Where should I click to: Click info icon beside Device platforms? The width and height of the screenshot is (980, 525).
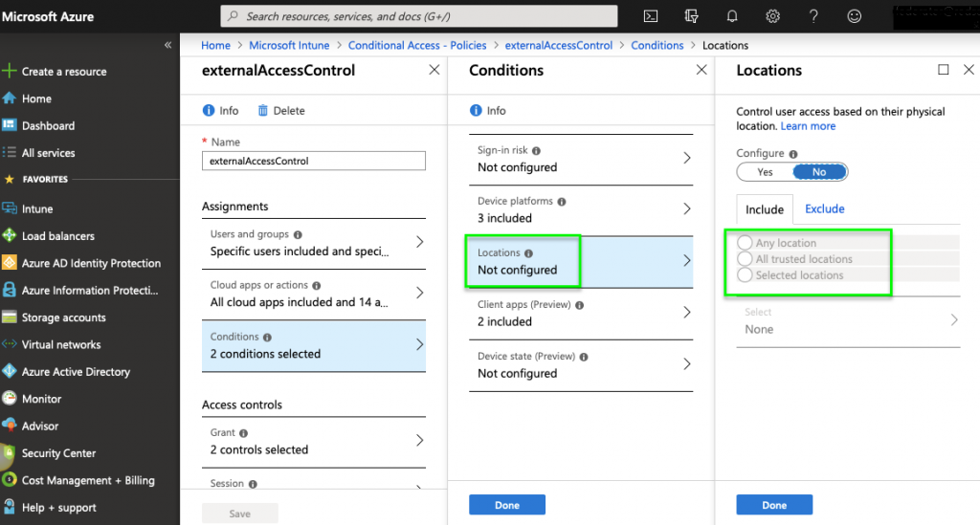point(561,202)
